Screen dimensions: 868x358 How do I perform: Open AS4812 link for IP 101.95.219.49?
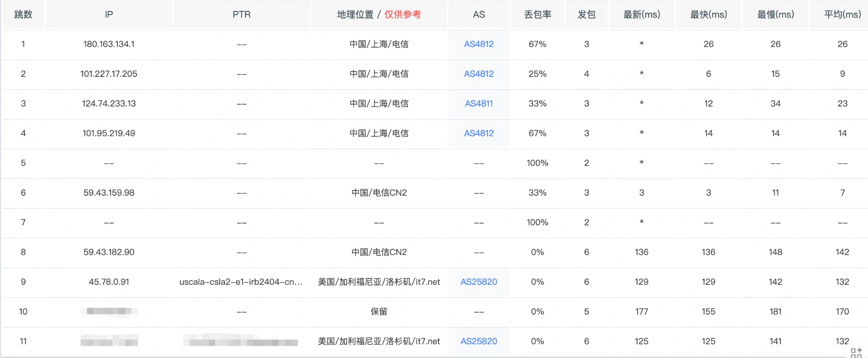coord(479,133)
